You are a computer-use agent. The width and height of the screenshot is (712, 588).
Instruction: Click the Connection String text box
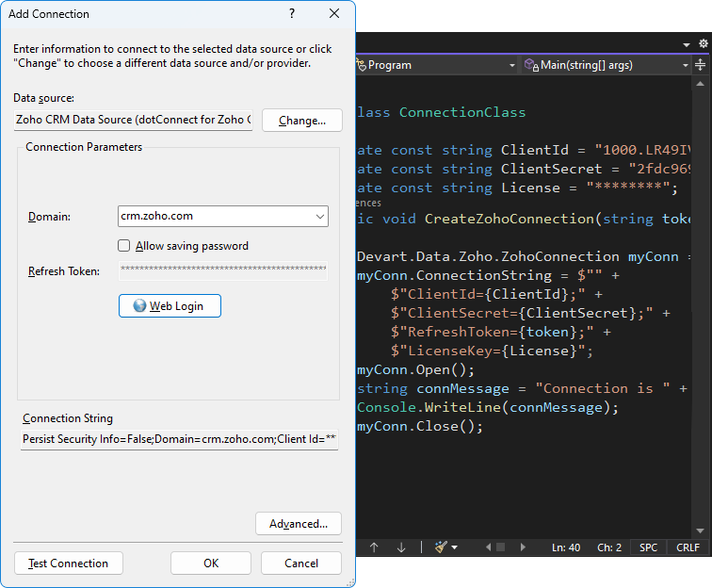pyautogui.click(x=179, y=439)
